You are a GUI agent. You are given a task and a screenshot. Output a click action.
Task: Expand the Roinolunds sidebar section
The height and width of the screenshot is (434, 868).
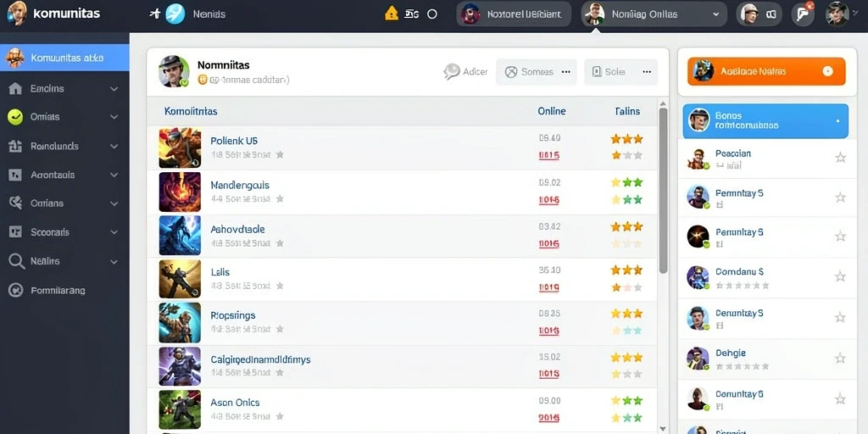click(x=114, y=146)
